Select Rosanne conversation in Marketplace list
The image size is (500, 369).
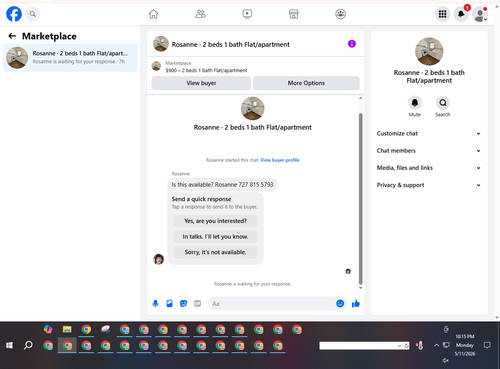coord(70,58)
